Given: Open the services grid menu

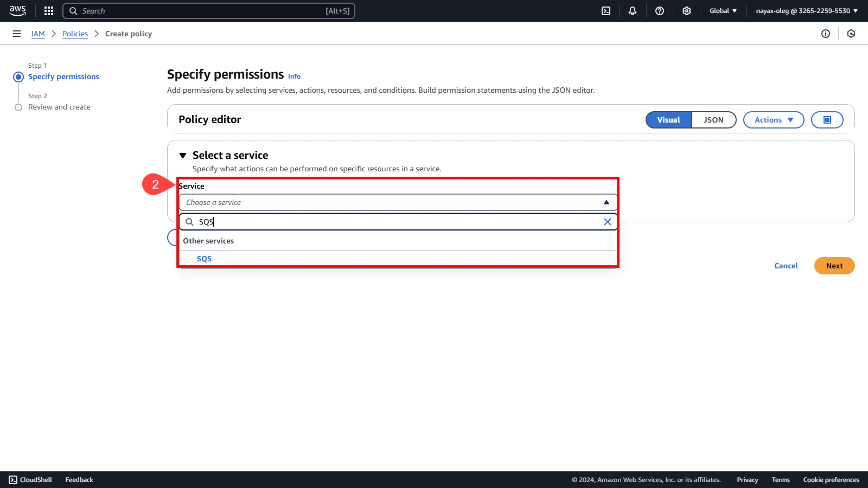Looking at the screenshot, I should pos(49,11).
